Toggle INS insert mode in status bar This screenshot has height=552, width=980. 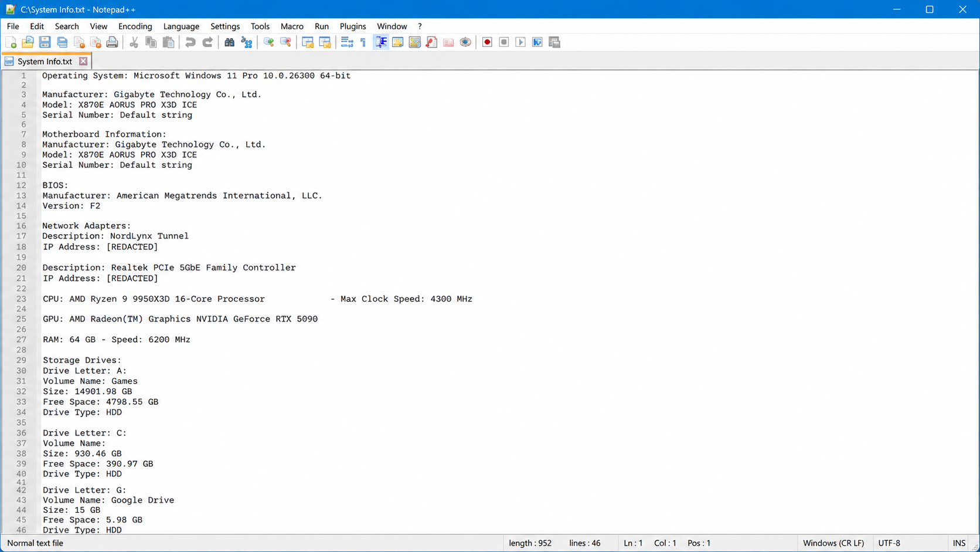click(959, 543)
